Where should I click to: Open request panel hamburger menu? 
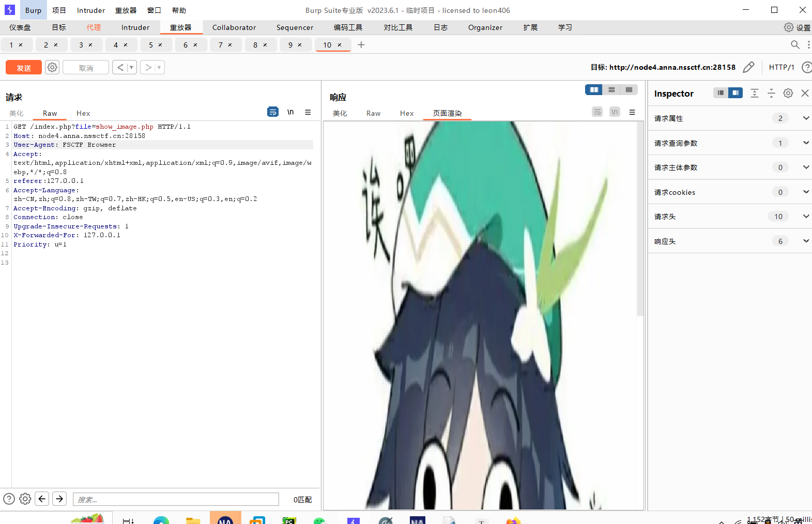308,112
